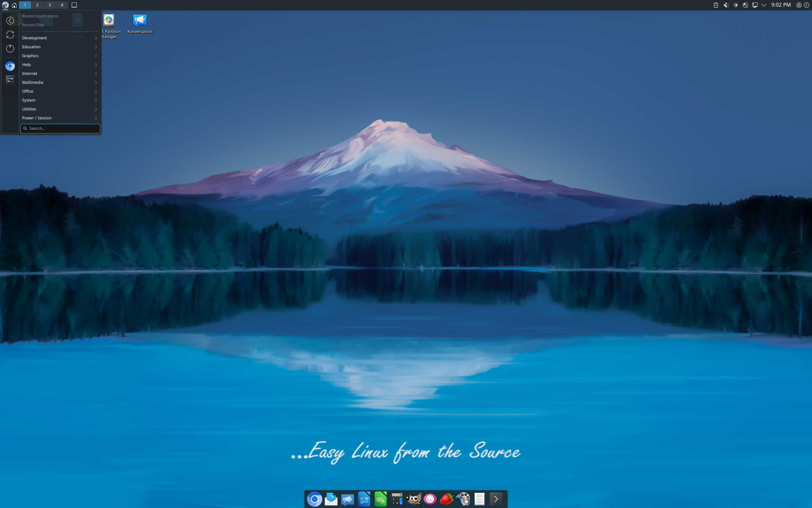Open the brightness tray icon
The height and width of the screenshot is (508, 812).
tap(736, 5)
